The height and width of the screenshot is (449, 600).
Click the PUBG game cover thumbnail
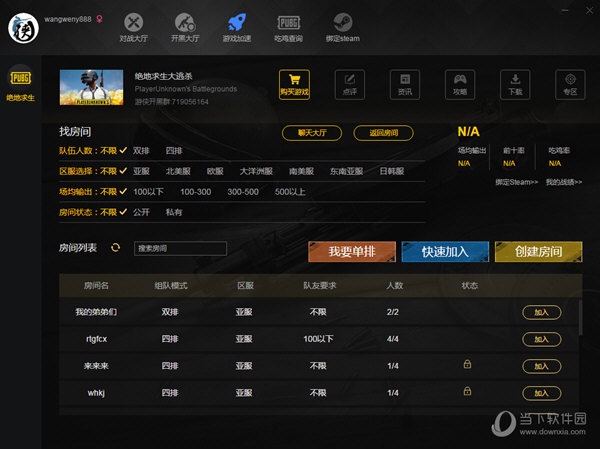click(91, 87)
